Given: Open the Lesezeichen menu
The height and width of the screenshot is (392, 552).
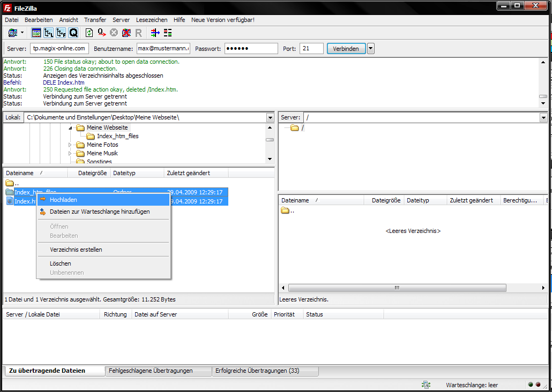Looking at the screenshot, I should click(x=152, y=20).
